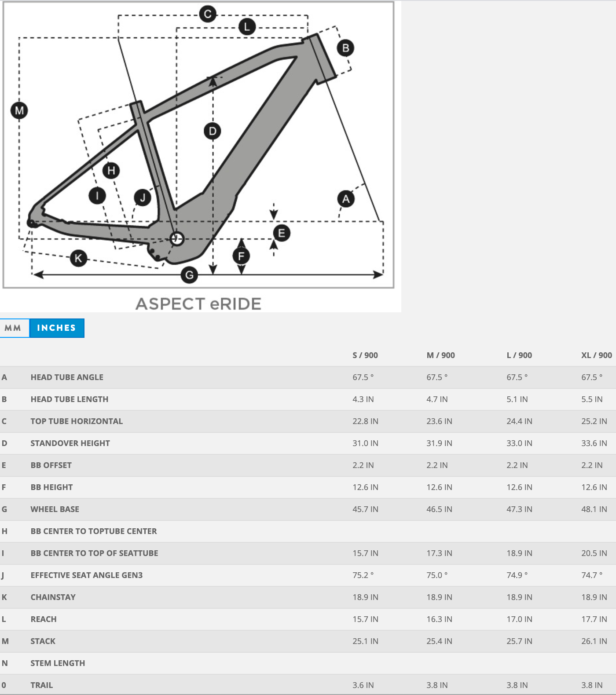Click the circled I marker on diagram
Image resolution: width=616 pixels, height=695 pixels.
click(x=97, y=195)
